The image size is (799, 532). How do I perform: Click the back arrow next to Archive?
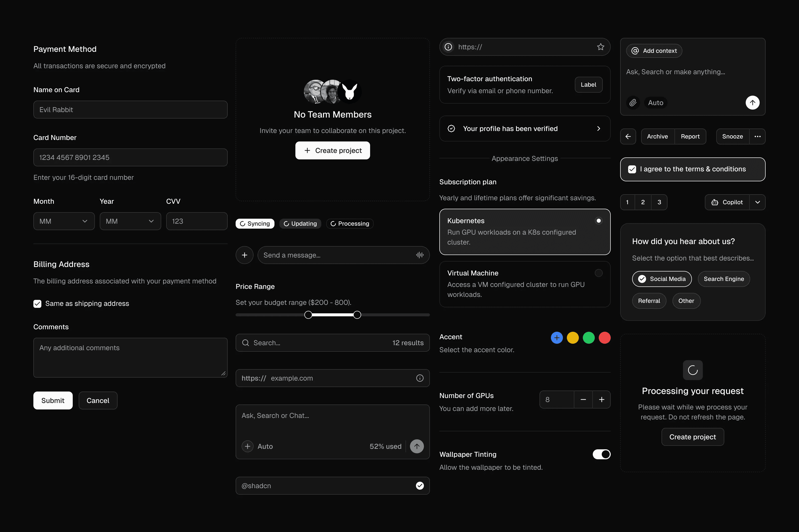point(628,136)
